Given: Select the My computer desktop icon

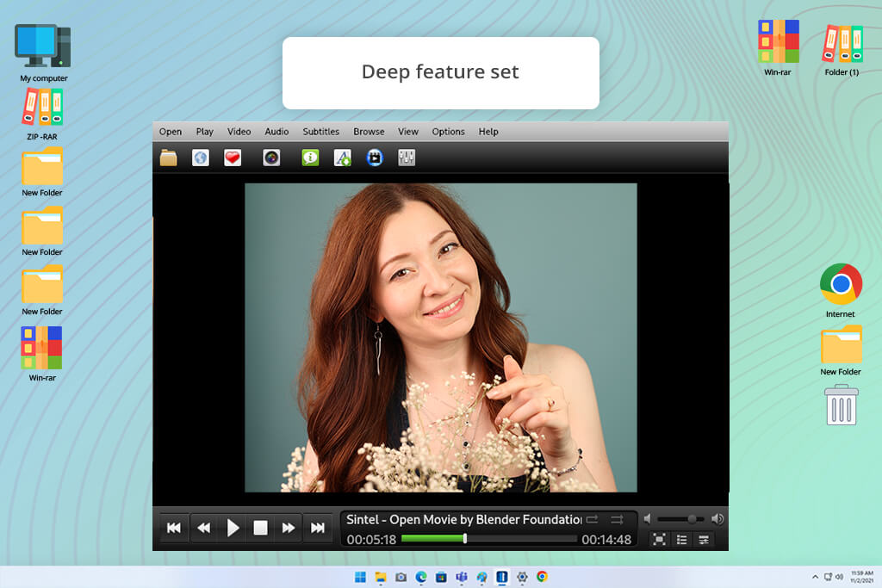Looking at the screenshot, I should click(x=43, y=53).
